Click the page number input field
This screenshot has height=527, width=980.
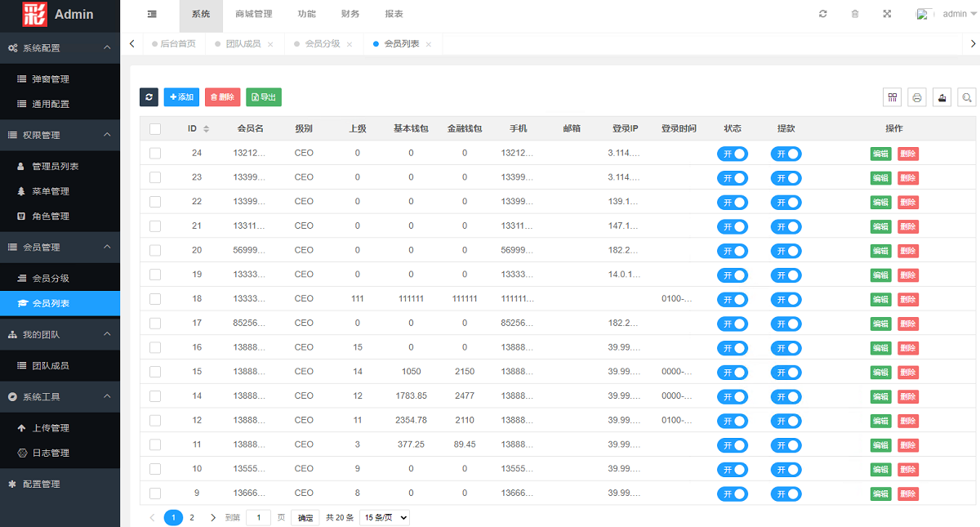[259, 517]
